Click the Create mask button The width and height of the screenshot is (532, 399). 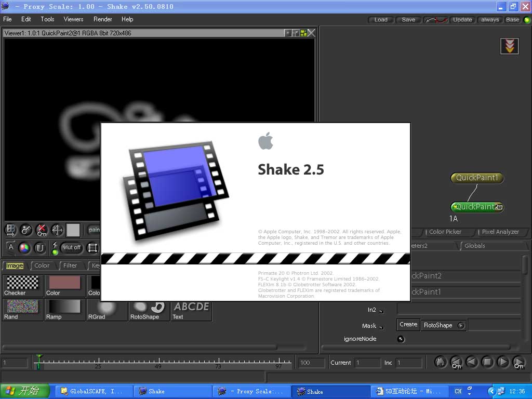pos(408,324)
